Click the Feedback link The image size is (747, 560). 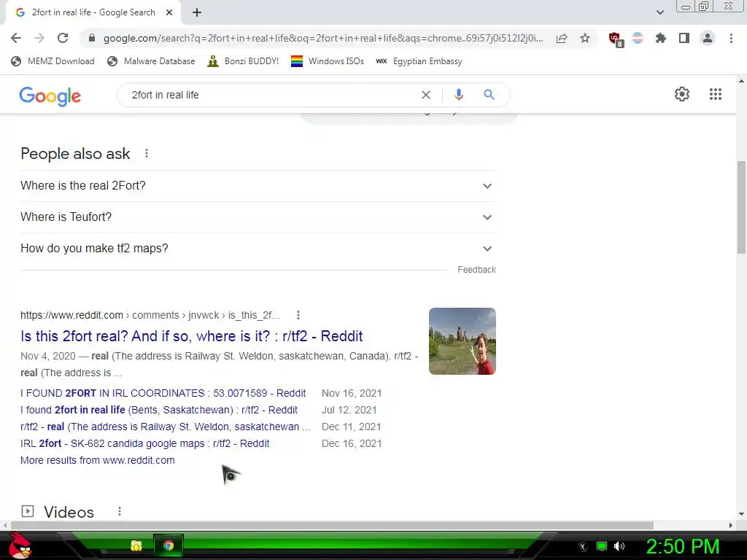pyautogui.click(x=476, y=270)
